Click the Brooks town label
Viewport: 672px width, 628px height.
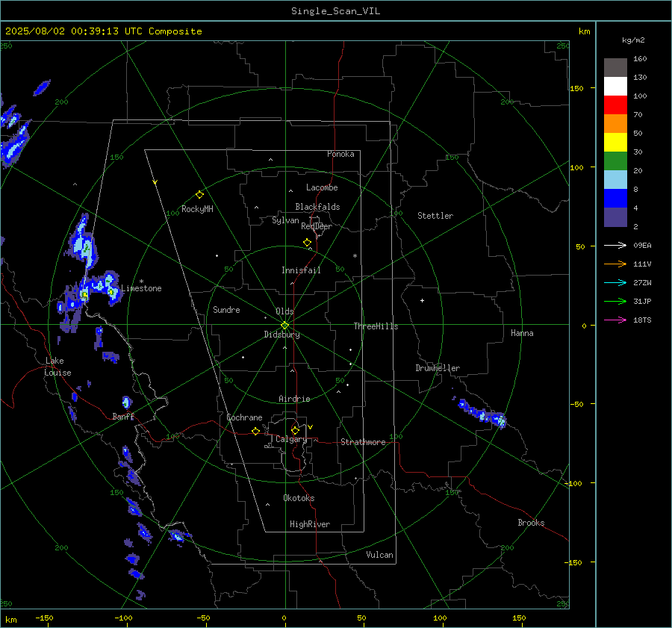(531, 523)
